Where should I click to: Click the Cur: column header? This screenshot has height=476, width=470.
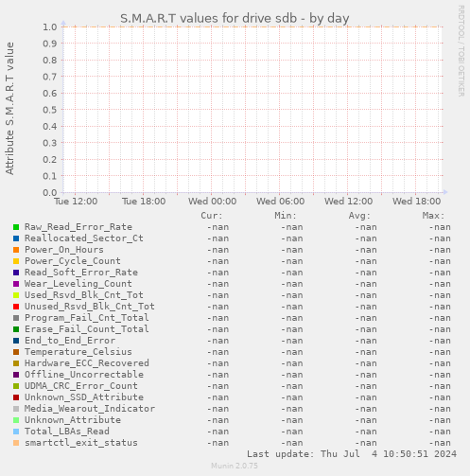pyautogui.click(x=212, y=216)
